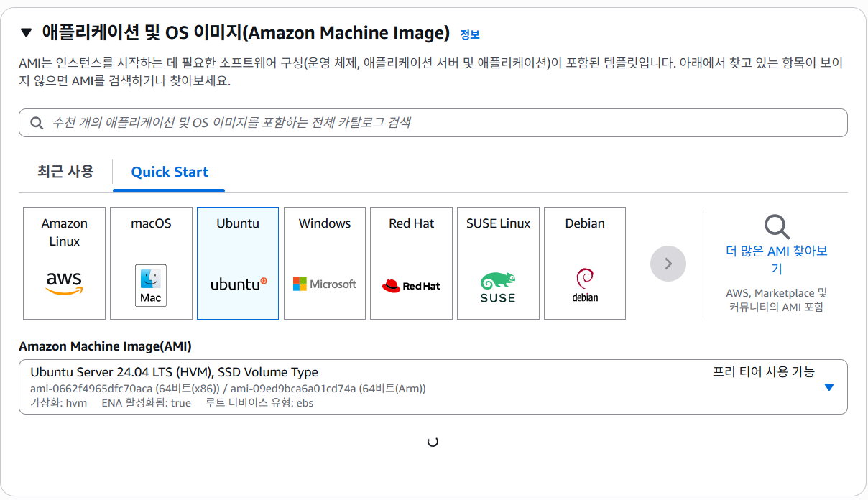
Task: Click the ENA 활성화됨: true text
Action: click(147, 403)
